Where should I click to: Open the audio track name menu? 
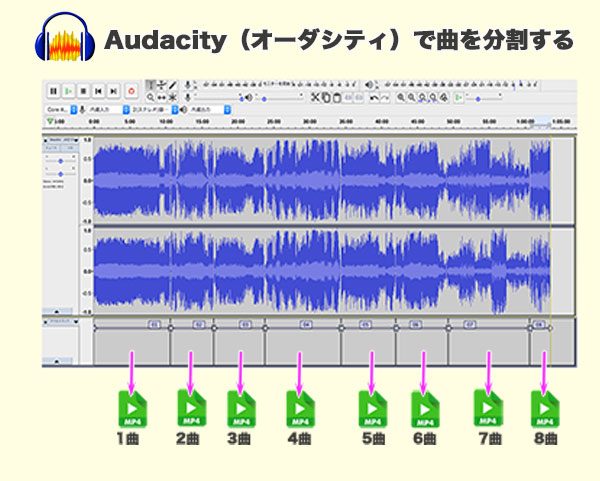point(63,140)
